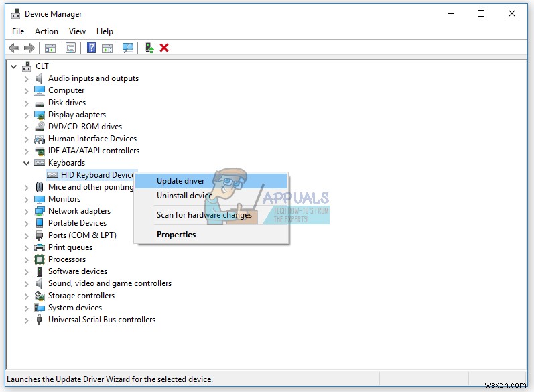Screen dimensions: 534x392
Task: Click the Scan for hardware changes monitor icon
Action: point(128,48)
